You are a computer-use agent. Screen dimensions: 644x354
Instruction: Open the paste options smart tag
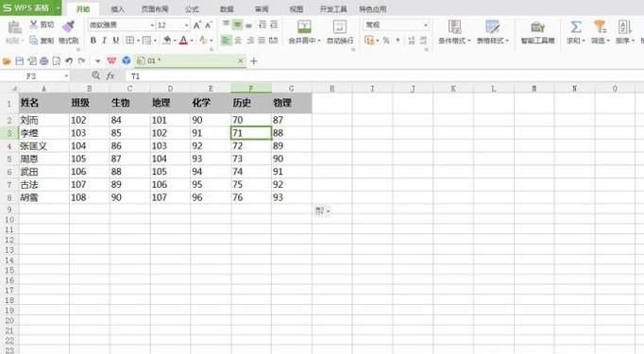322,211
